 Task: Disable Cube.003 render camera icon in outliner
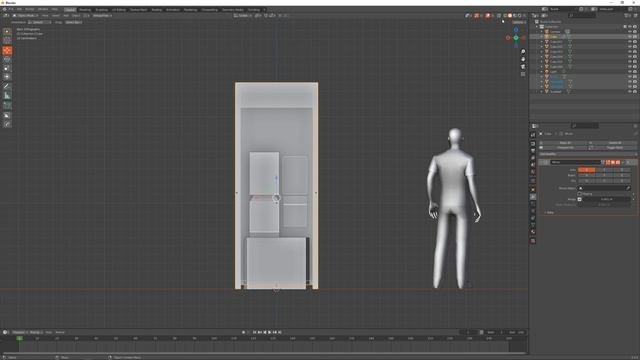pyautogui.click(x=635, y=51)
